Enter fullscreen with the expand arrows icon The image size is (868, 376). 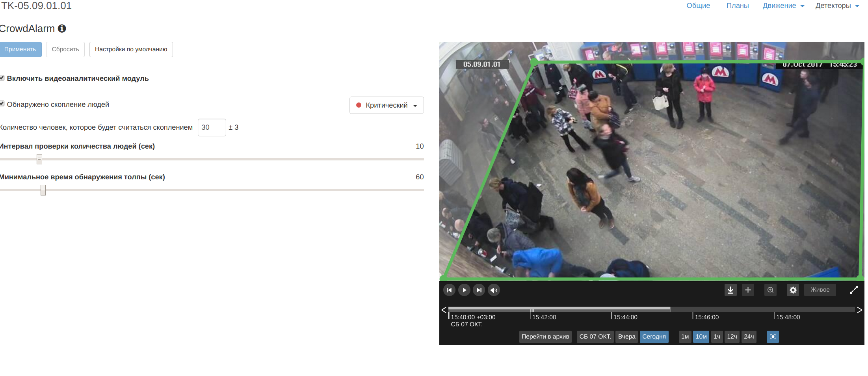click(x=854, y=290)
